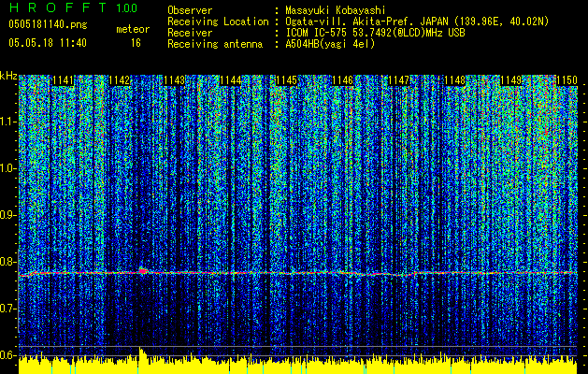Click the HROFFT title text
The width and height of the screenshot is (588, 374).
[56, 7]
